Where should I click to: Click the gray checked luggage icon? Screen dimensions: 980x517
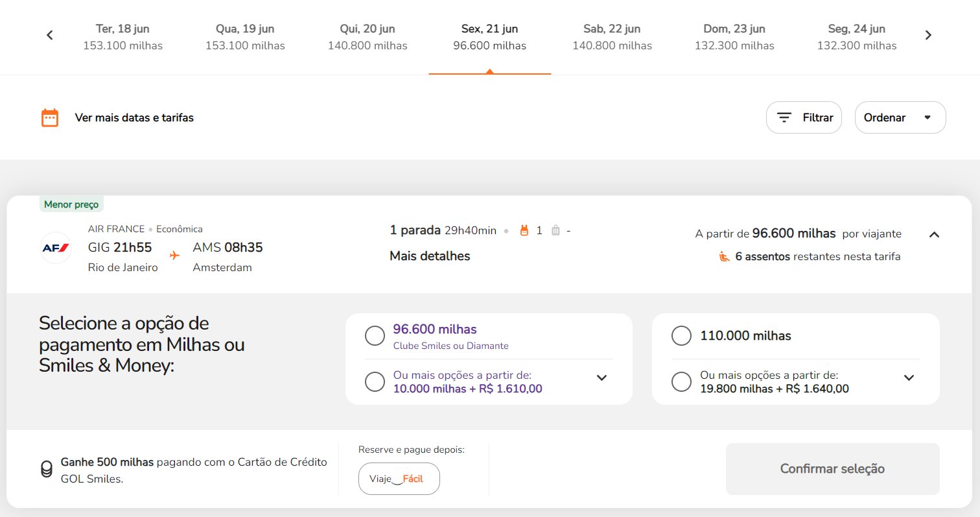(555, 230)
